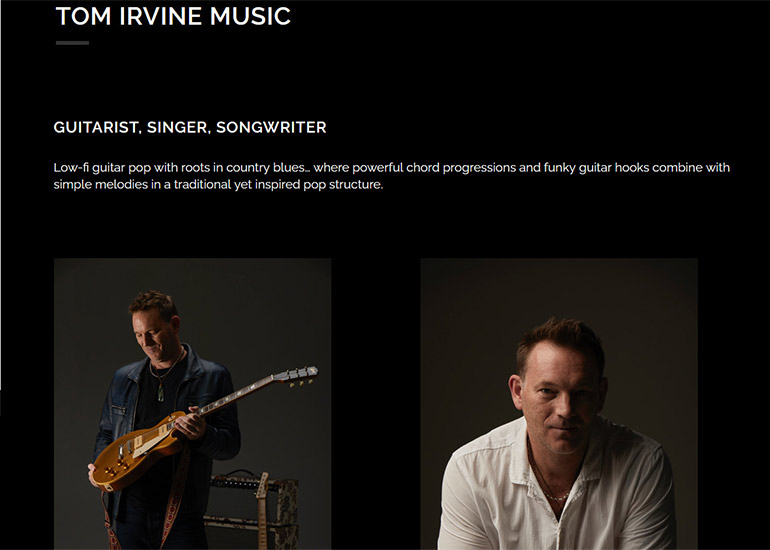
Task: Select the GUITARIST, SINGER, SONGWRITER heading
Action: [190, 127]
